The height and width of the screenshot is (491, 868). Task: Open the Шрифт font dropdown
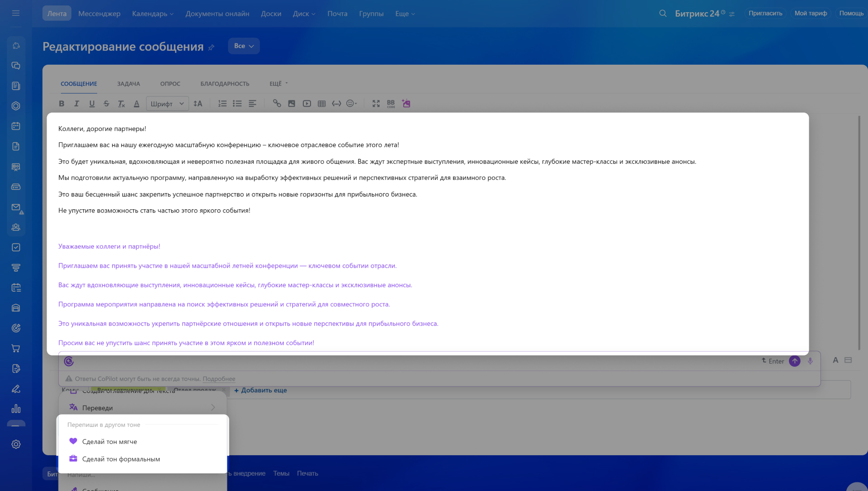click(167, 104)
